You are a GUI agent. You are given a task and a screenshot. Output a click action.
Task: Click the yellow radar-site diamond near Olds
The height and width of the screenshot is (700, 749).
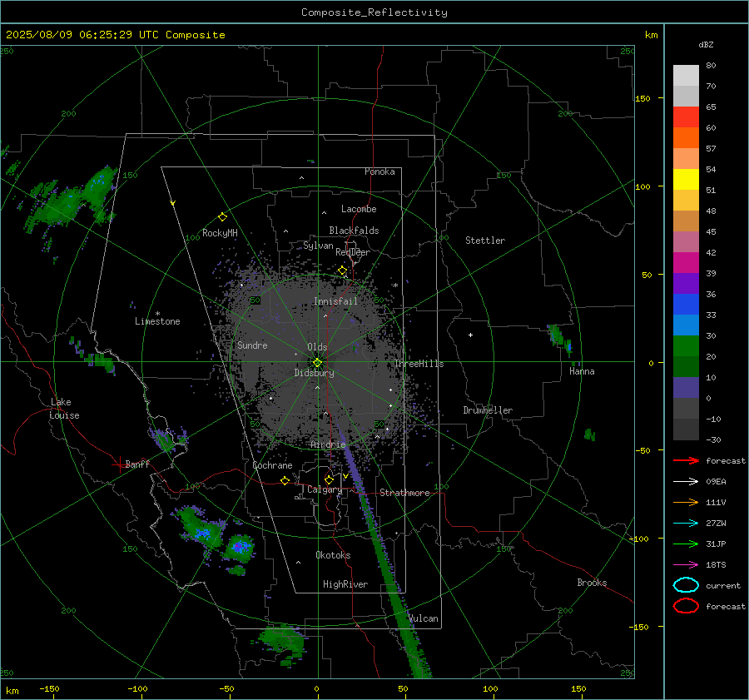317,363
